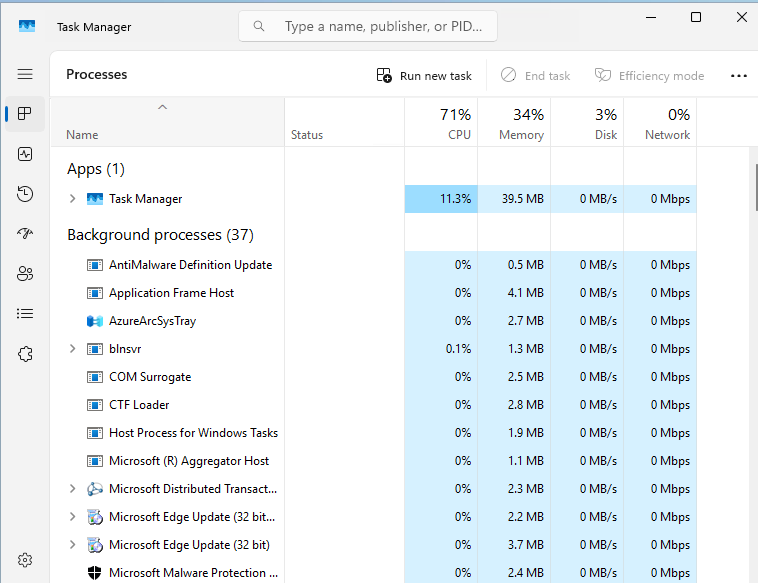Click the Task Manager process icon

pyautogui.click(x=95, y=199)
